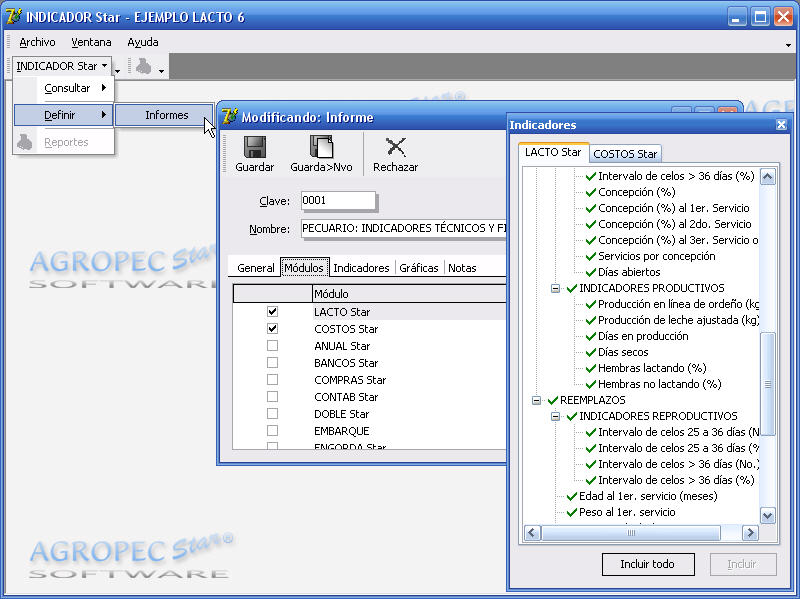This screenshot has width=800, height=599.
Task: Open the INDICADOR Star dropdown menu
Action: tap(61, 66)
